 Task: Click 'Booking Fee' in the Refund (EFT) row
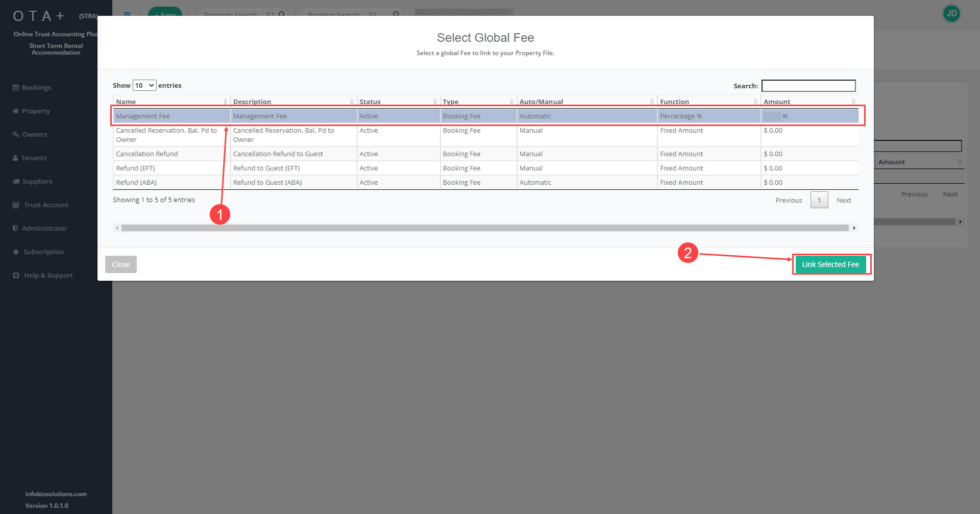click(x=461, y=168)
